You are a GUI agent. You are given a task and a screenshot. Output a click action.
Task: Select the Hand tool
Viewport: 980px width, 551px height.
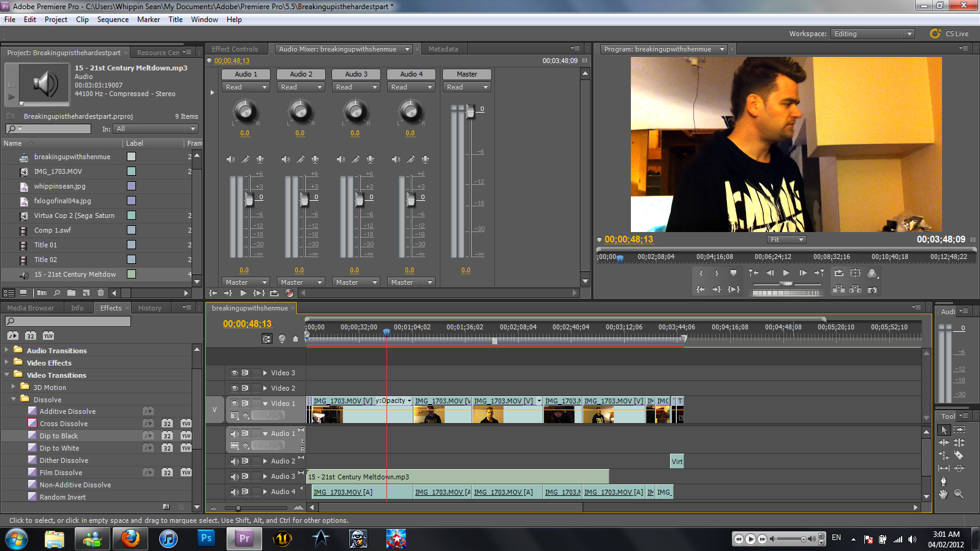coord(944,494)
